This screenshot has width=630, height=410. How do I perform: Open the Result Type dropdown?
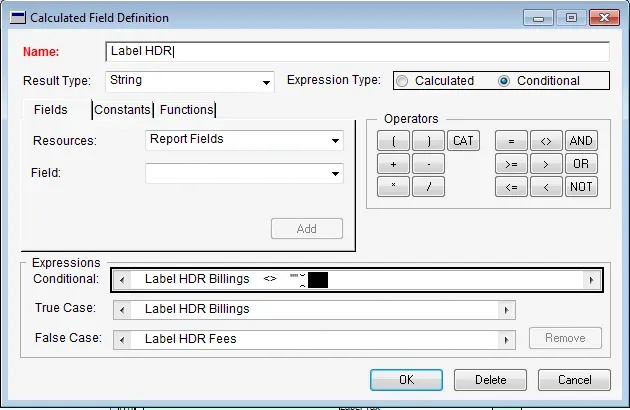point(267,83)
